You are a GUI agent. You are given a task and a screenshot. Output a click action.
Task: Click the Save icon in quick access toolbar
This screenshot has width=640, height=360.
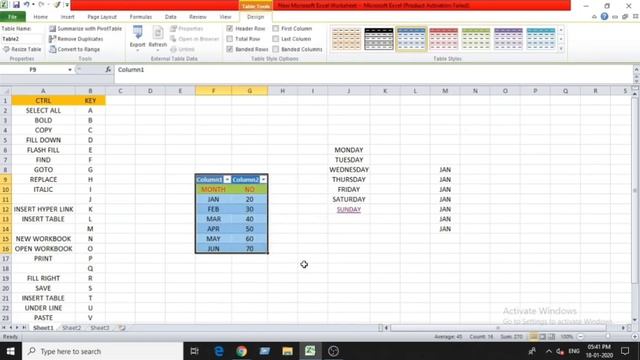(x=16, y=5)
